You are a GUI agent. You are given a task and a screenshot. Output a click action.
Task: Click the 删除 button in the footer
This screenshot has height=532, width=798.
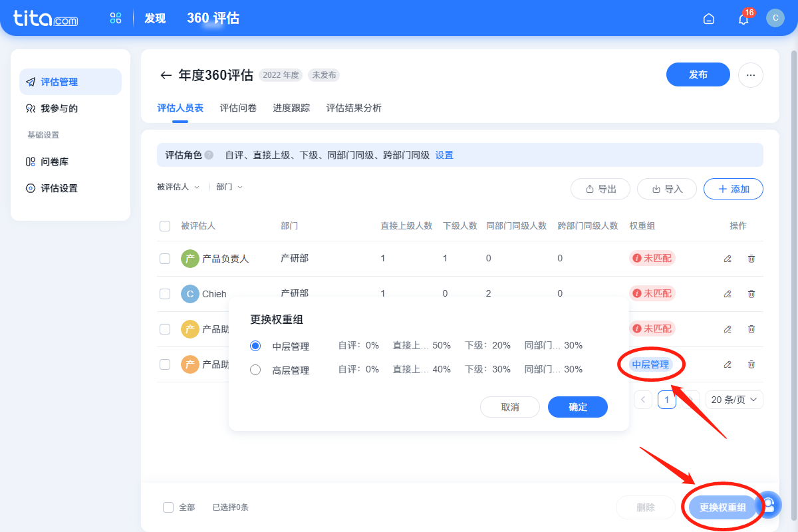click(x=646, y=507)
